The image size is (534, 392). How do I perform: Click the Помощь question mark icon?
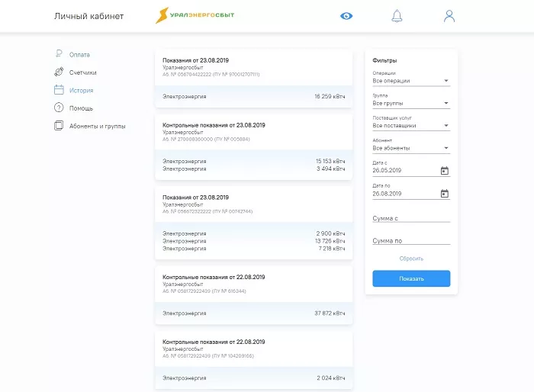click(x=59, y=108)
